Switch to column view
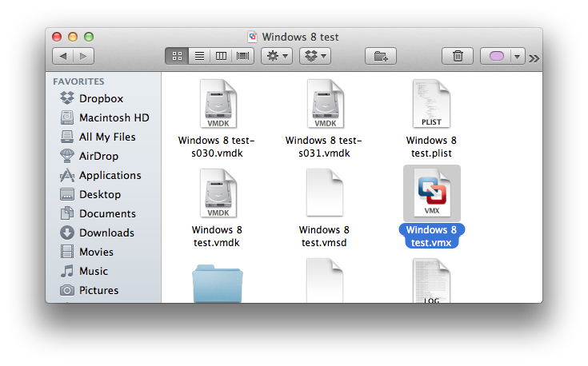This screenshot has height=366, width=588. click(221, 56)
